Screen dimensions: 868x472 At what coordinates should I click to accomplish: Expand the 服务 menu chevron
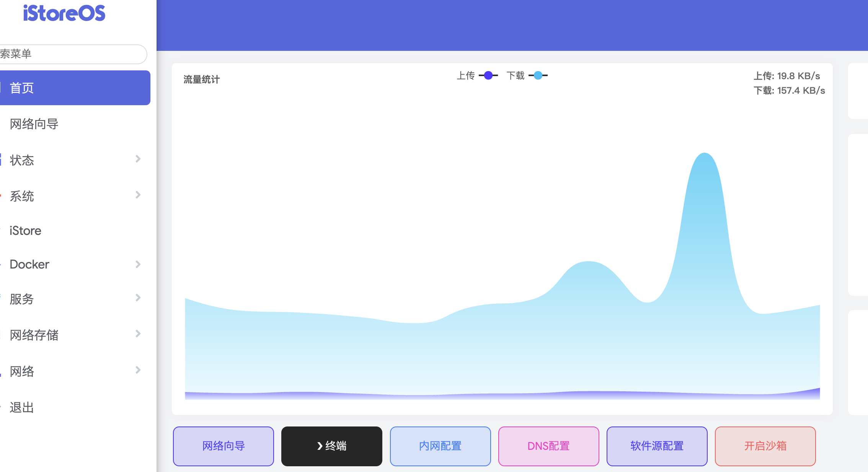click(x=138, y=298)
